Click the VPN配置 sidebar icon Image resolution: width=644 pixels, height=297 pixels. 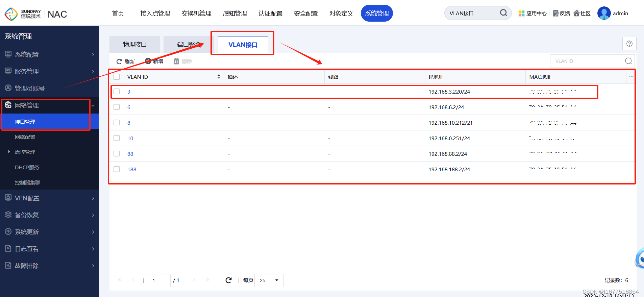(8, 198)
